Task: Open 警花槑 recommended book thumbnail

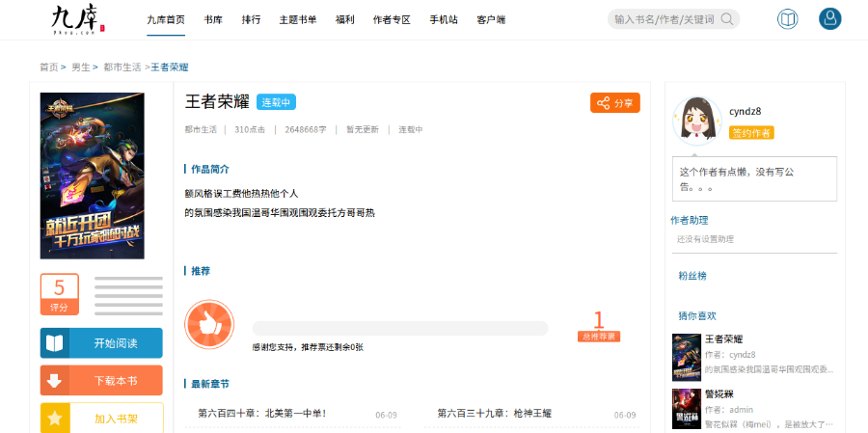Action: coord(686,409)
